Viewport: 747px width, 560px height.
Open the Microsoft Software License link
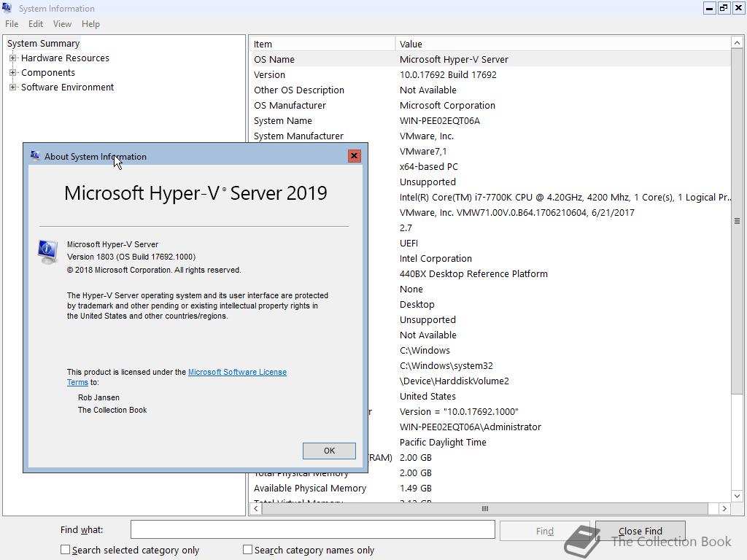tap(237, 372)
